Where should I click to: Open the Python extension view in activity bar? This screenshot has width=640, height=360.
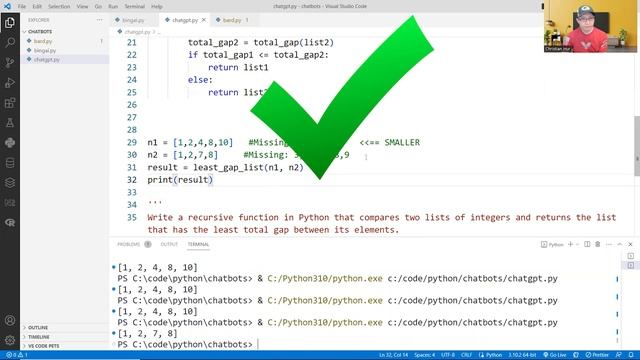click(x=10, y=142)
